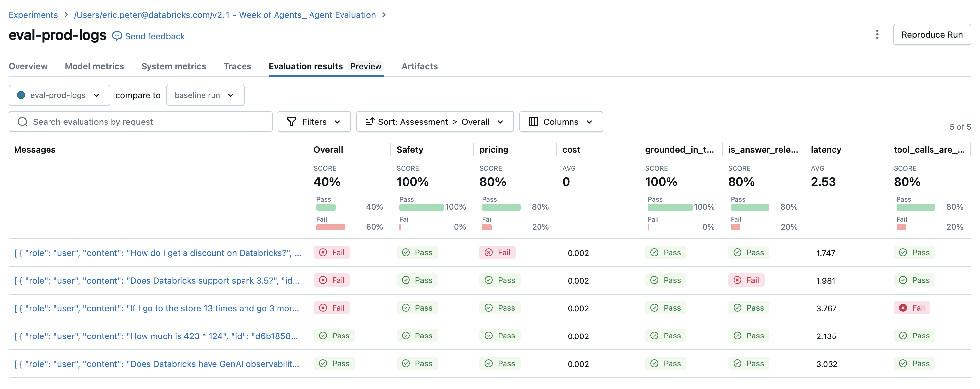This screenshot has height=389, width=980.
Task: Open the three-dot overflow menu
Action: [x=877, y=35]
